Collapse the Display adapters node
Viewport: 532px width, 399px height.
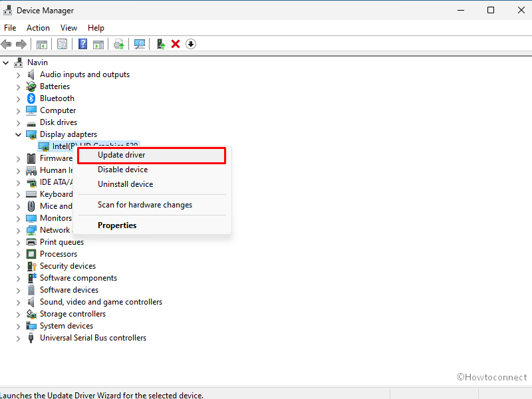coord(19,135)
